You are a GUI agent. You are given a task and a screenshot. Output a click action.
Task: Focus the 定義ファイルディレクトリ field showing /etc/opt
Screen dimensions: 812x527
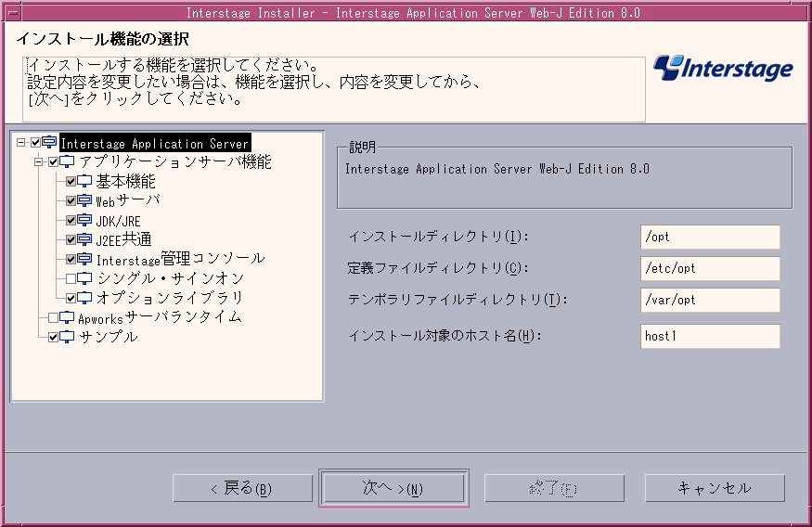click(710, 269)
